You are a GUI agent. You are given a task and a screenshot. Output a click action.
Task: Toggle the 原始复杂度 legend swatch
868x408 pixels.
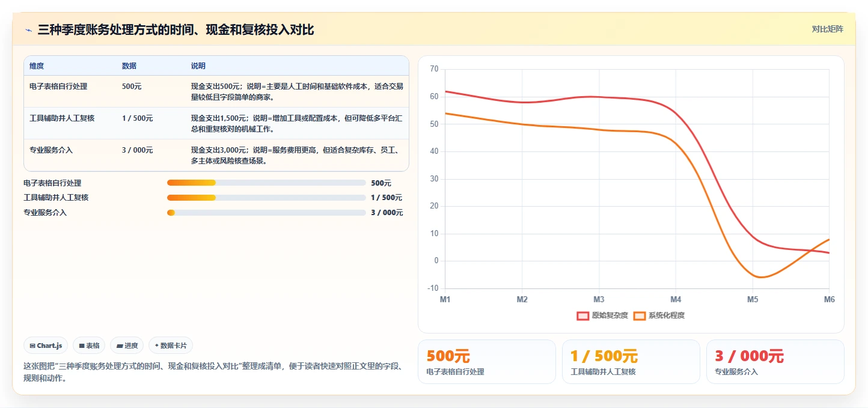coord(582,315)
